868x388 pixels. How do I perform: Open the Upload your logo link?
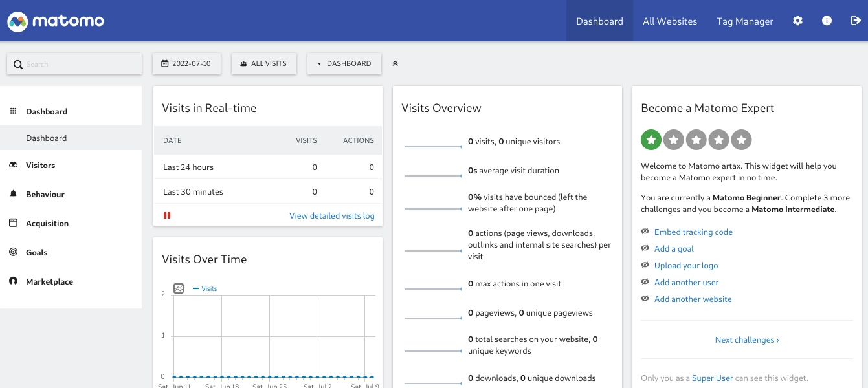[x=686, y=265]
